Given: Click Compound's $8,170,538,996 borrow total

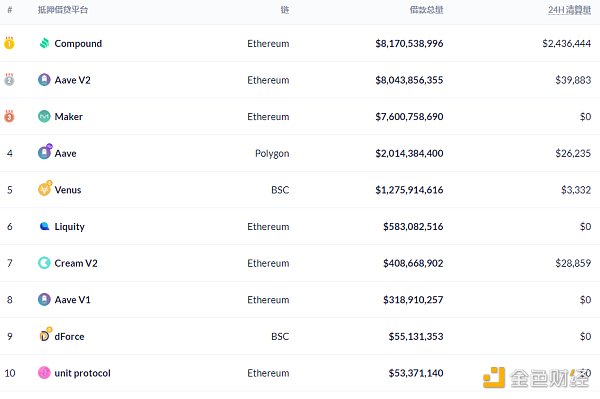Looking at the screenshot, I should 409,44.
